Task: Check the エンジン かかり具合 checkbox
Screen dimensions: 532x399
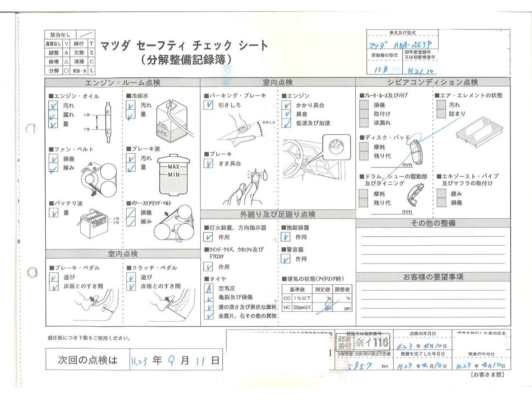Action: coord(286,106)
